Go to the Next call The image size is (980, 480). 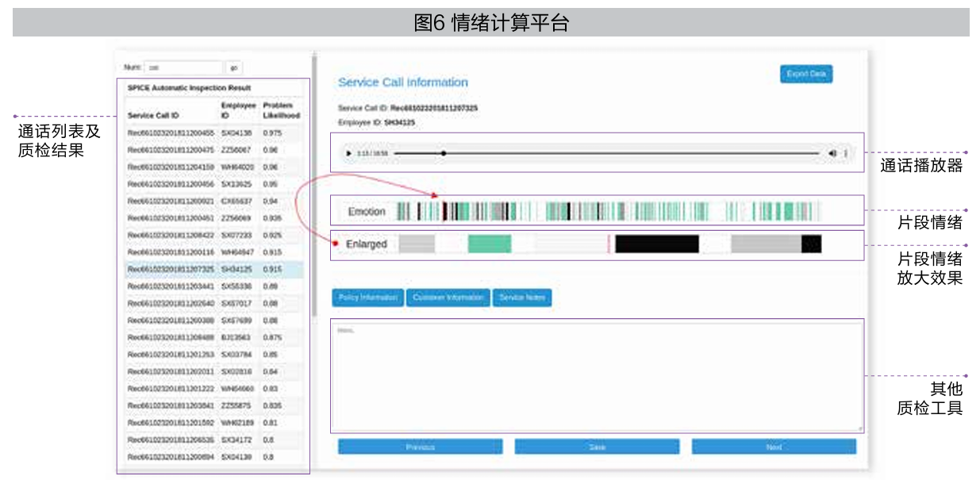point(774,447)
